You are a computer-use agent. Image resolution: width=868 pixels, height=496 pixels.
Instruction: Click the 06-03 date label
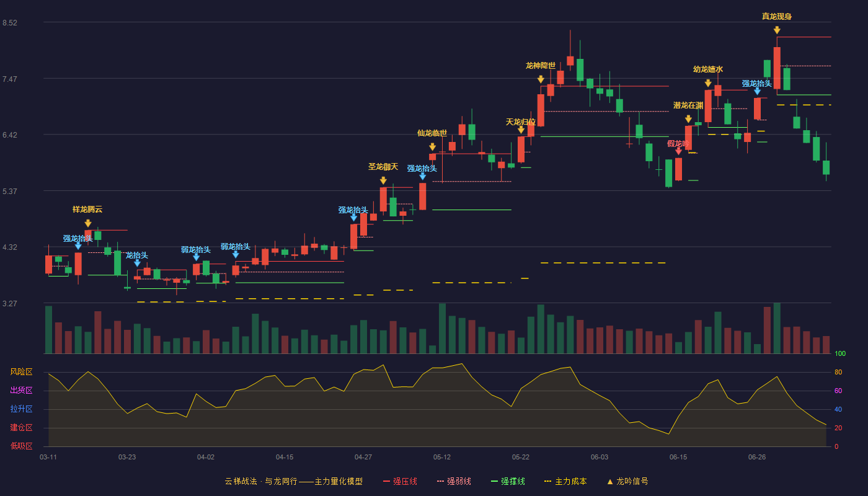(600, 457)
